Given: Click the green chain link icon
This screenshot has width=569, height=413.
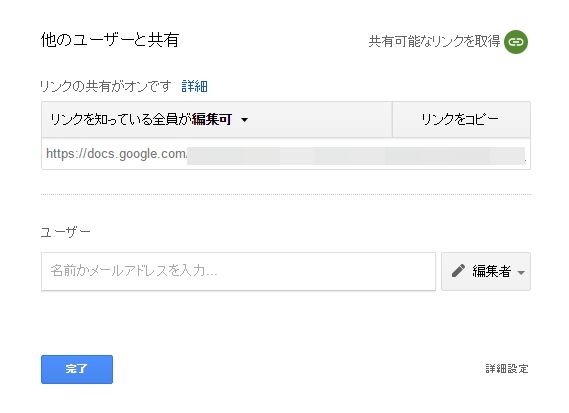Looking at the screenshot, I should (x=516, y=42).
